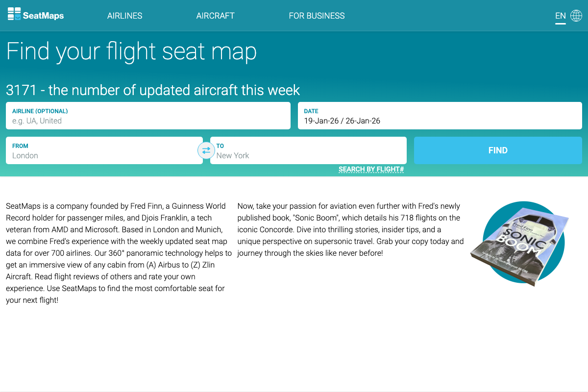
Task: Select the swap icon between From and To fields
Action: [x=206, y=150]
